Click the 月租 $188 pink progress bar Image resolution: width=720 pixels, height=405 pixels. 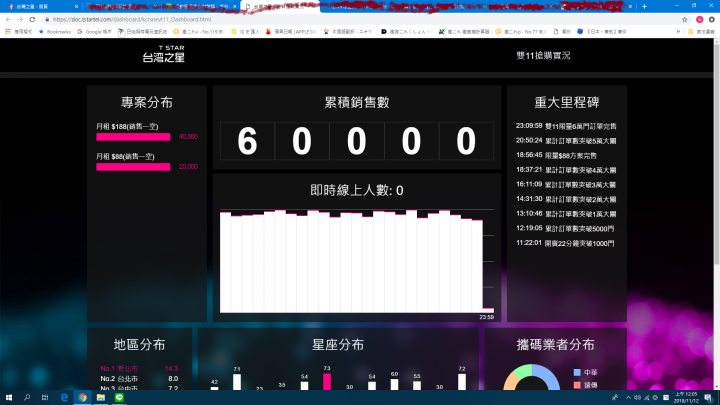point(133,137)
